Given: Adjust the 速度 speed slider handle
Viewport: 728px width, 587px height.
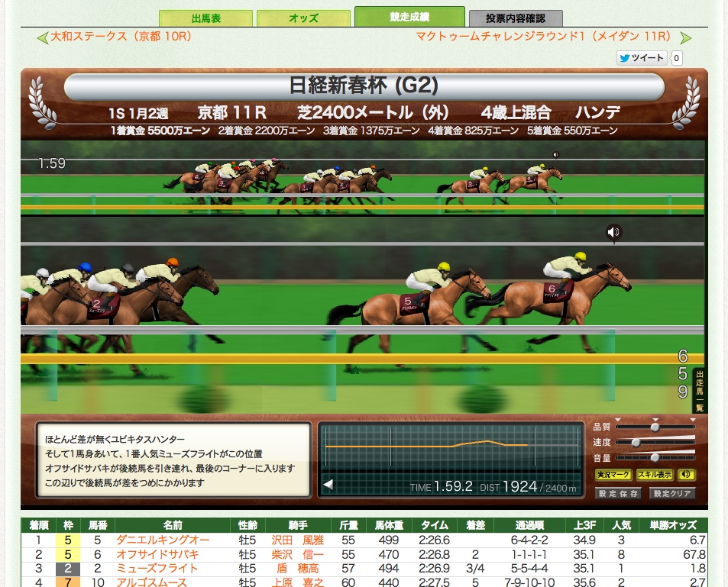Looking at the screenshot, I should 636,442.
